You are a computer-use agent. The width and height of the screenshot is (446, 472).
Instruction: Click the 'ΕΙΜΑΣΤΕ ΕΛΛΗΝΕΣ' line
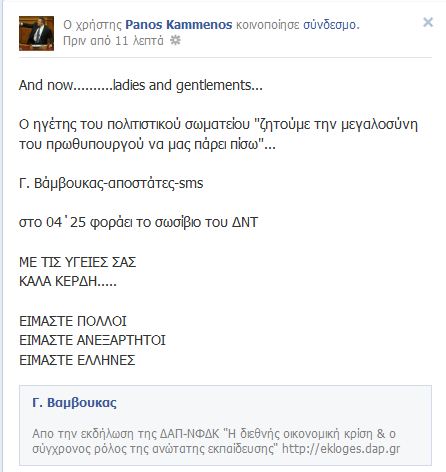click(77, 360)
